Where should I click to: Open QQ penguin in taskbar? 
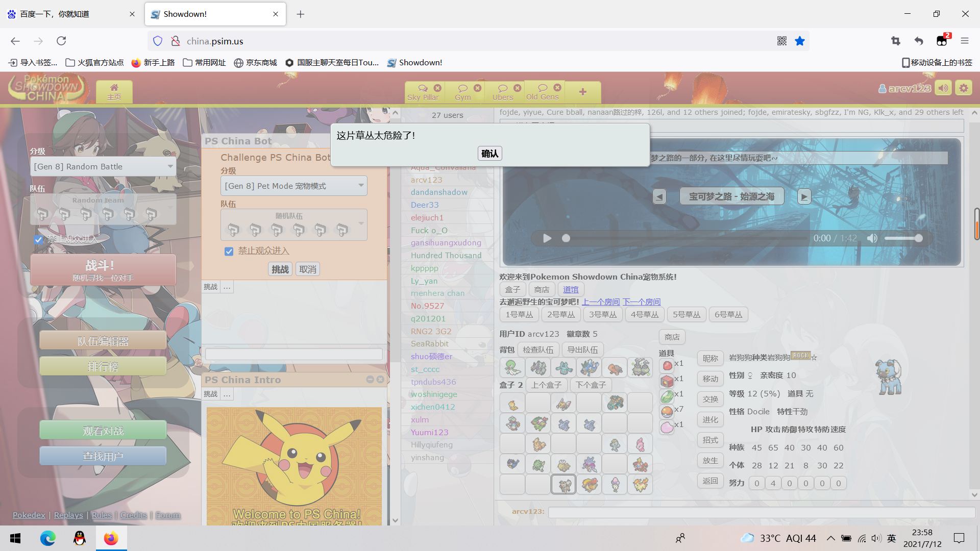(x=80, y=538)
